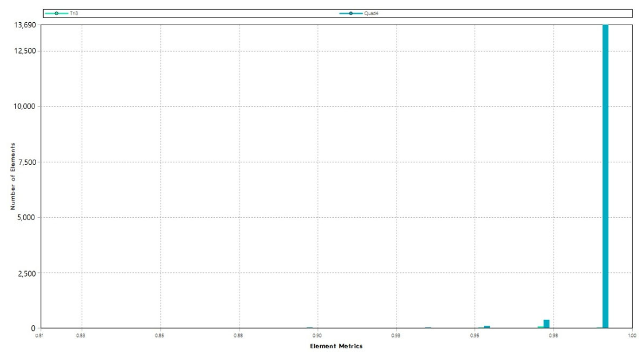Select the Quad4 legend label
This screenshot has width=644, height=356.
[x=371, y=13]
